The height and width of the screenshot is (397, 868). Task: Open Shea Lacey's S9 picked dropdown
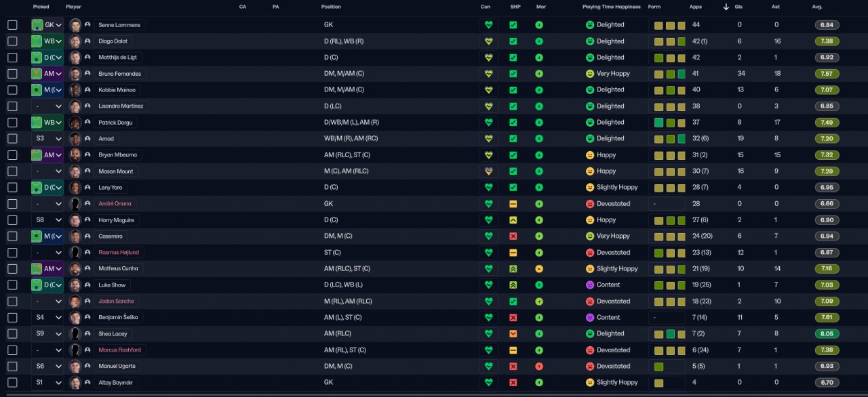click(x=47, y=334)
